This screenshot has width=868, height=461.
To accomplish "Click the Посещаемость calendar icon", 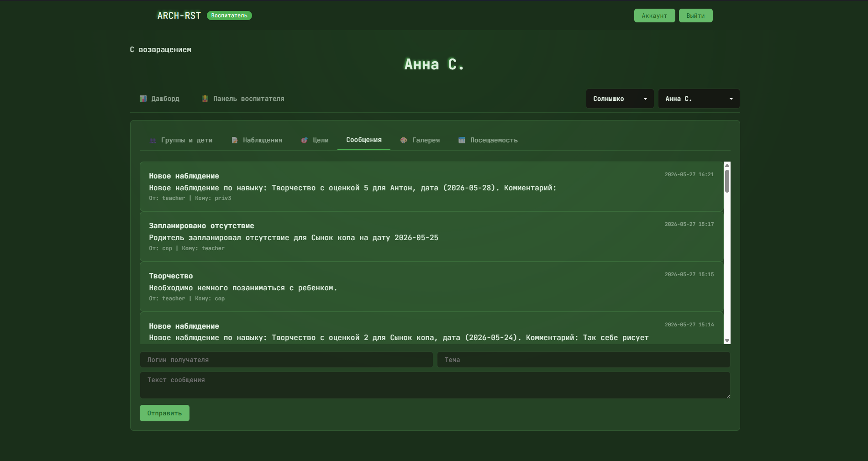I will pyautogui.click(x=462, y=140).
